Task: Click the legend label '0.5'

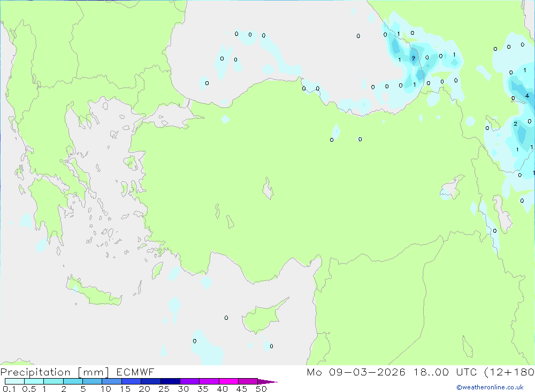Action: pyautogui.click(x=29, y=389)
